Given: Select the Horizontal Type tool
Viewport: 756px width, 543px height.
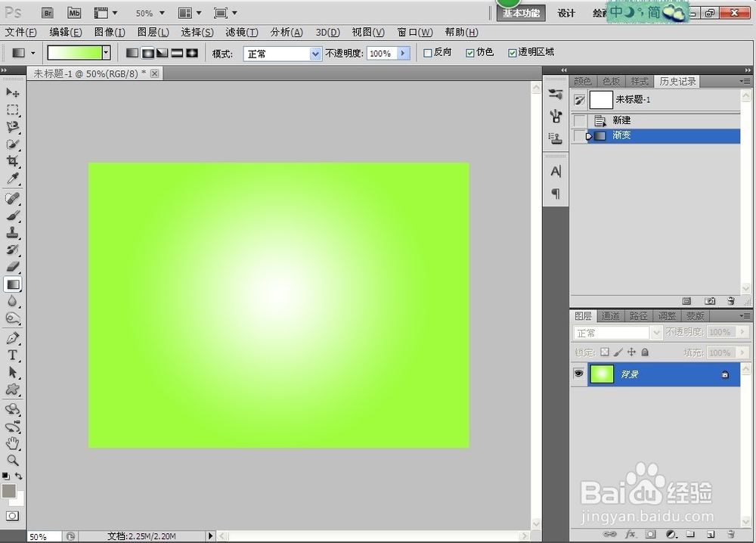Looking at the screenshot, I should (x=13, y=355).
